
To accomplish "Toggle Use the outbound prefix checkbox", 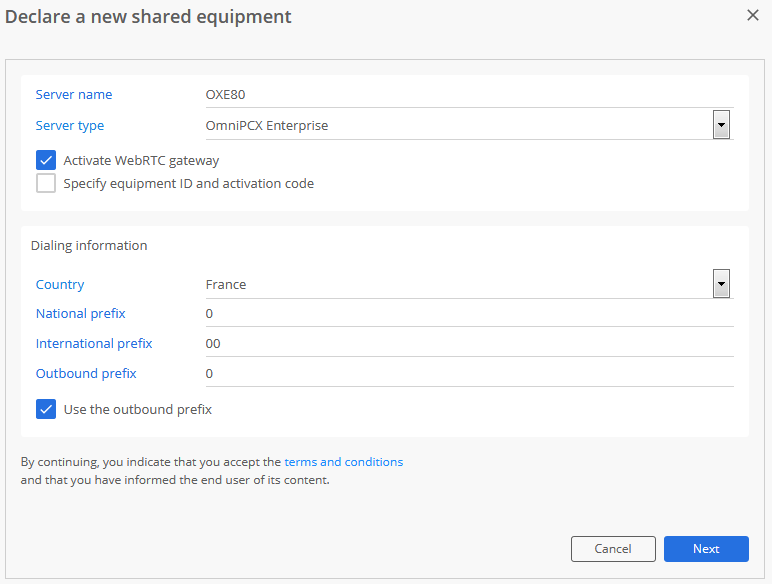I will pyautogui.click(x=46, y=409).
